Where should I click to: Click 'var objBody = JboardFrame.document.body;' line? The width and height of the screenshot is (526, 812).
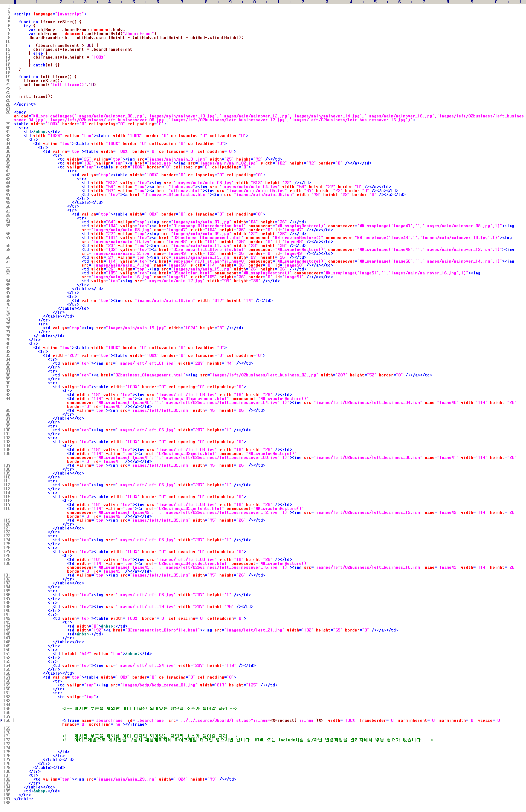(x=77, y=30)
